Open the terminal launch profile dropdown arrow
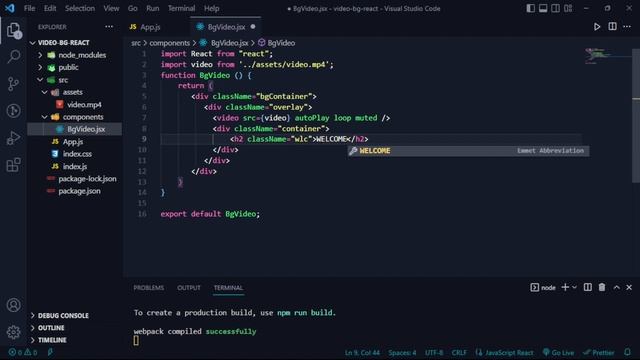640x360 pixels. point(574,287)
